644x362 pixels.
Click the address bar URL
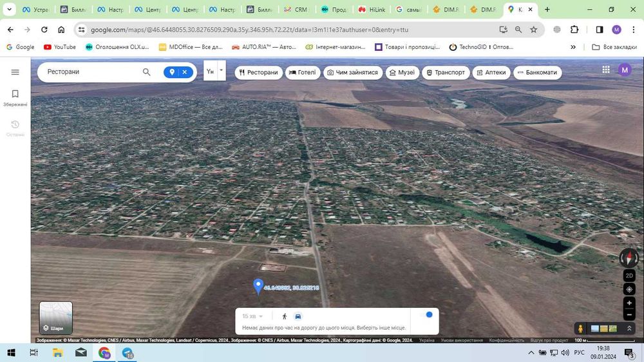[x=249, y=30]
